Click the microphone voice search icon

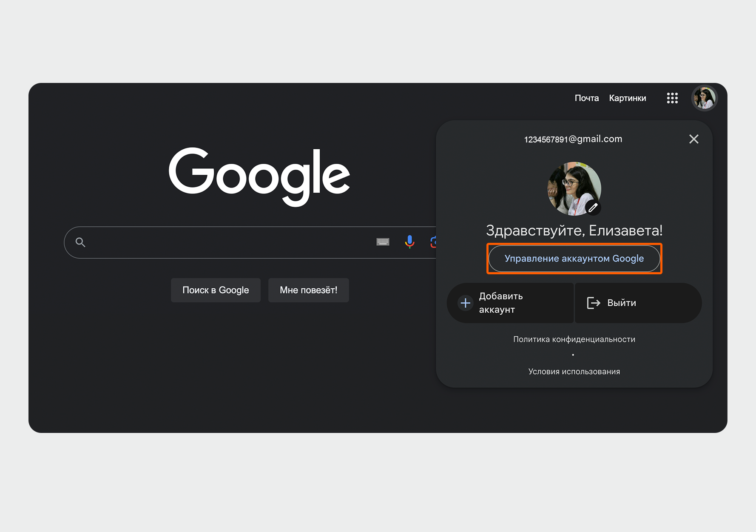point(409,242)
